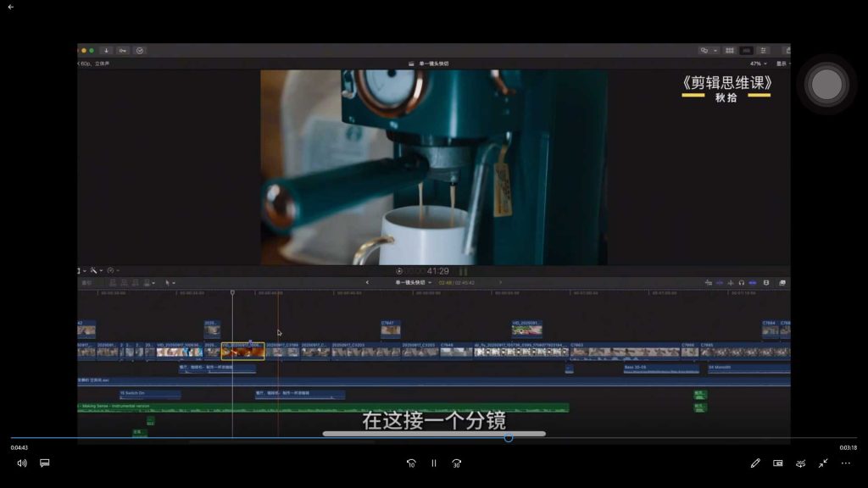Viewport: 868px width, 488px height.
Task: Mute the video player volume
Action: tap(21, 463)
